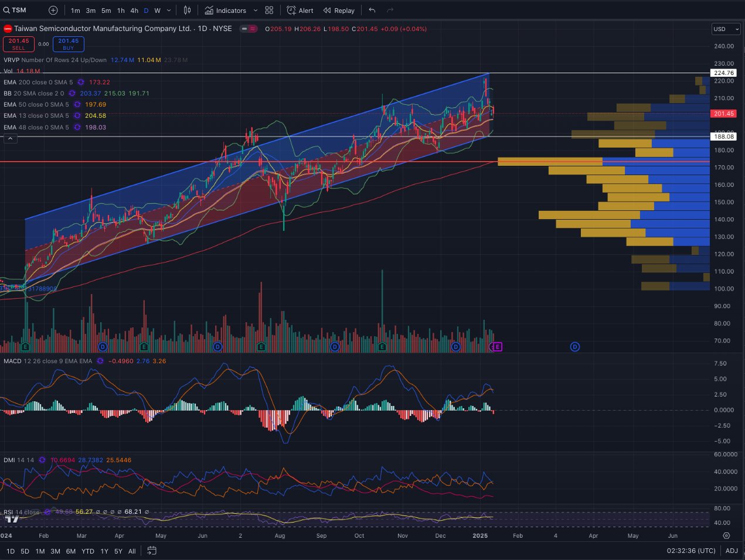The width and height of the screenshot is (745, 560).
Task: Select EMA 48 close legend entry
Action: coord(36,127)
